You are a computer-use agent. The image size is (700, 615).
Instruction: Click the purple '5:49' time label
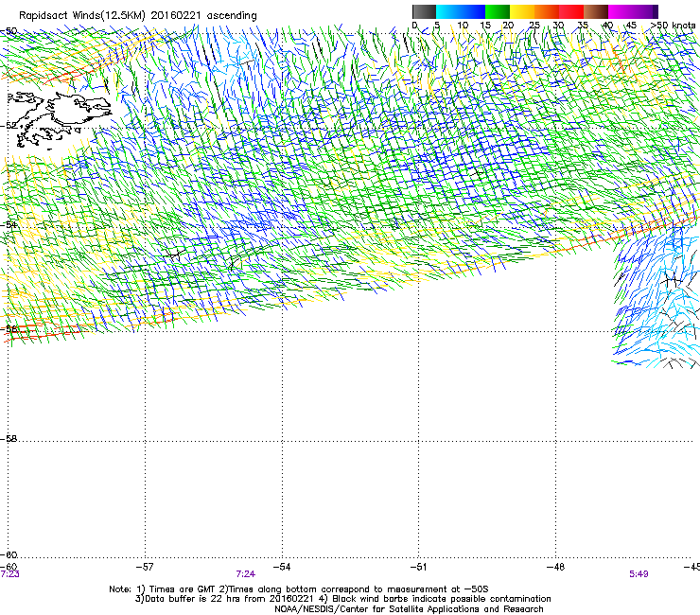639,574
